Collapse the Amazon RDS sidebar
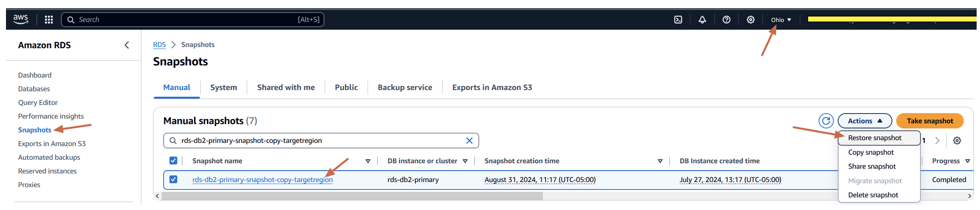This screenshot has width=980, height=210. [127, 45]
